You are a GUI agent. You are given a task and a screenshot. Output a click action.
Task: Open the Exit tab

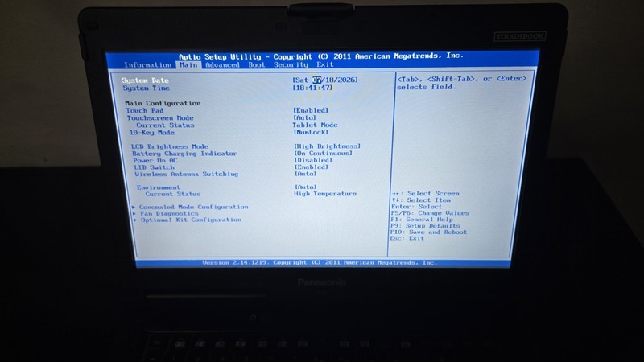coord(325,64)
